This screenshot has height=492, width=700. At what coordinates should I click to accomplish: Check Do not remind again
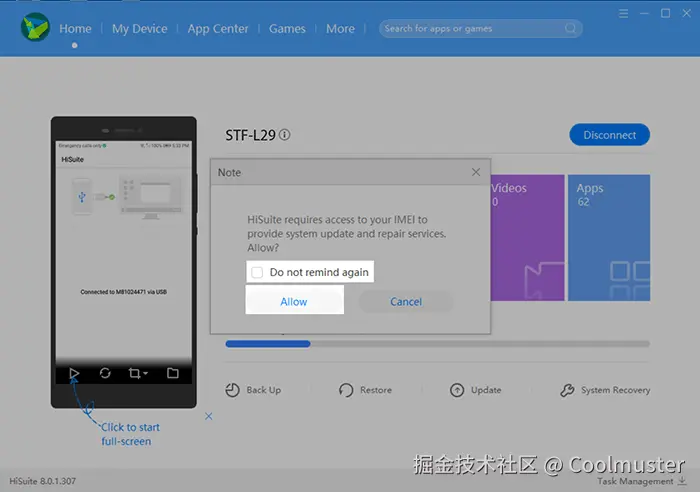click(257, 272)
